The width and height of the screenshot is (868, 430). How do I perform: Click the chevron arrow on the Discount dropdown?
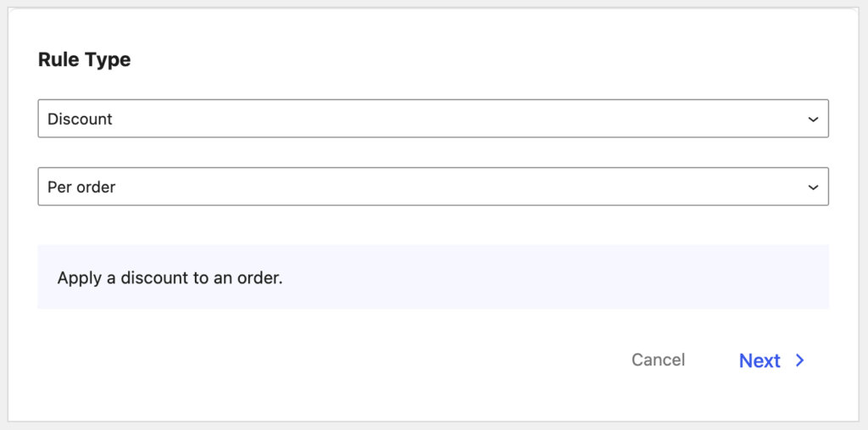813,120
